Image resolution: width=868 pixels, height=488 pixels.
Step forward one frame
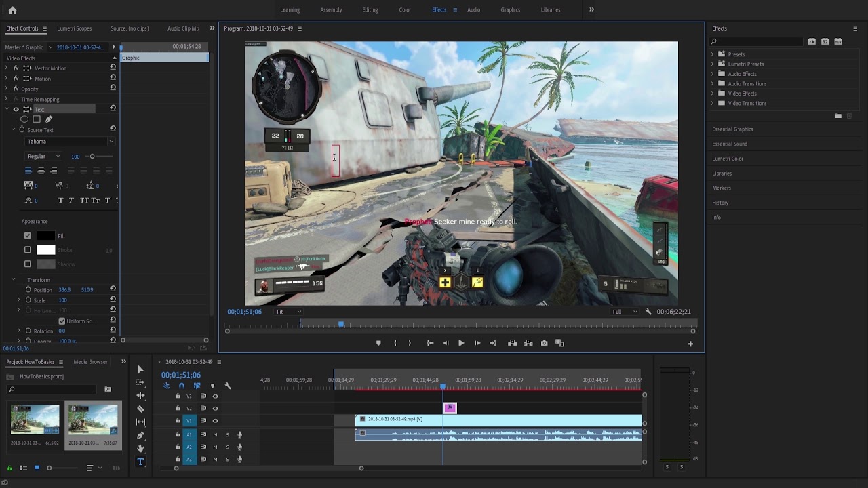click(477, 343)
